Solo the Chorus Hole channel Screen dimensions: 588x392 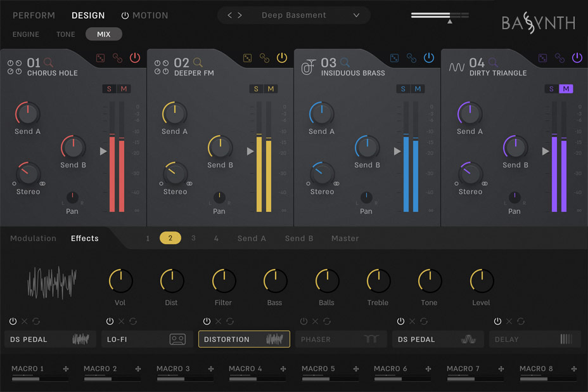tap(108, 89)
